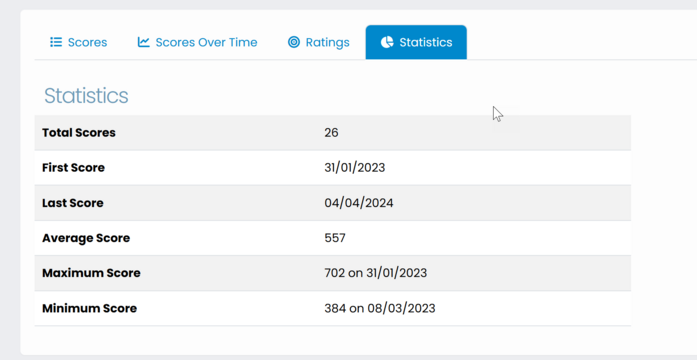This screenshot has width=697, height=360.
Task: Select the First Score row label
Action: (x=73, y=168)
